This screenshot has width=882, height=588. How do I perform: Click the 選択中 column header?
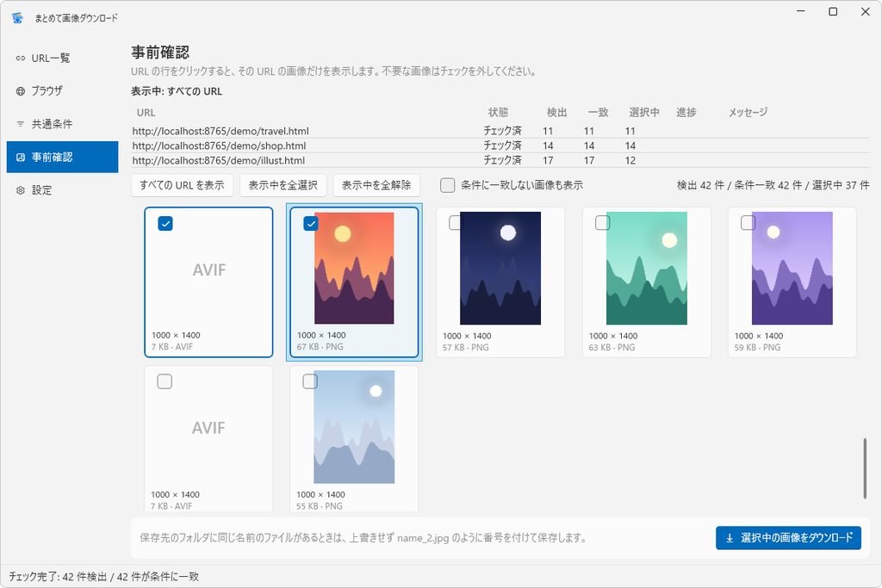coord(644,113)
